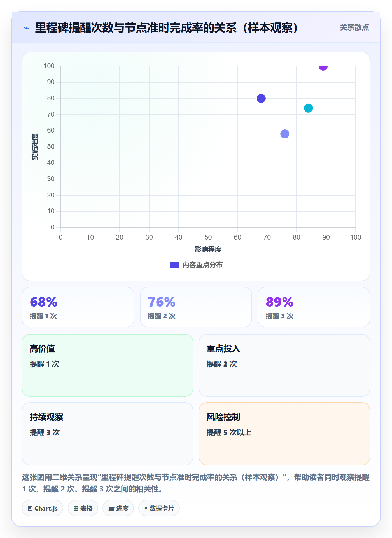Screen dimensions: 392x538
Task: Open the 89% 提醒 3 次 card
Action: click(314, 307)
